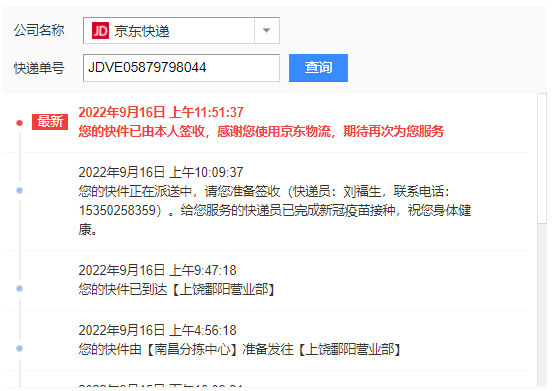Image resolution: width=555 pixels, height=391 pixels.
Task: Click timeline dot for 4:56:18 entry
Action: (x=19, y=349)
